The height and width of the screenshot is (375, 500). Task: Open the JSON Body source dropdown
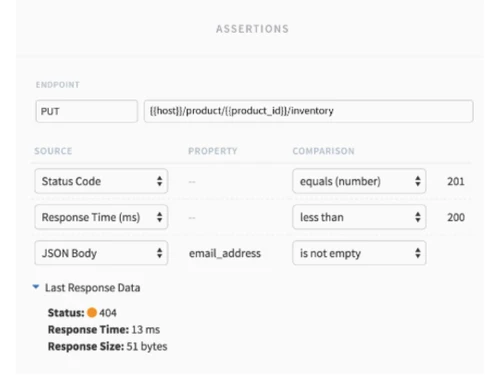pyautogui.click(x=101, y=253)
